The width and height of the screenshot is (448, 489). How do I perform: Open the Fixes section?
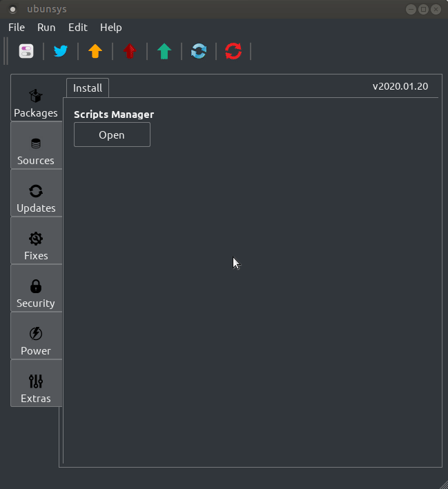(36, 241)
